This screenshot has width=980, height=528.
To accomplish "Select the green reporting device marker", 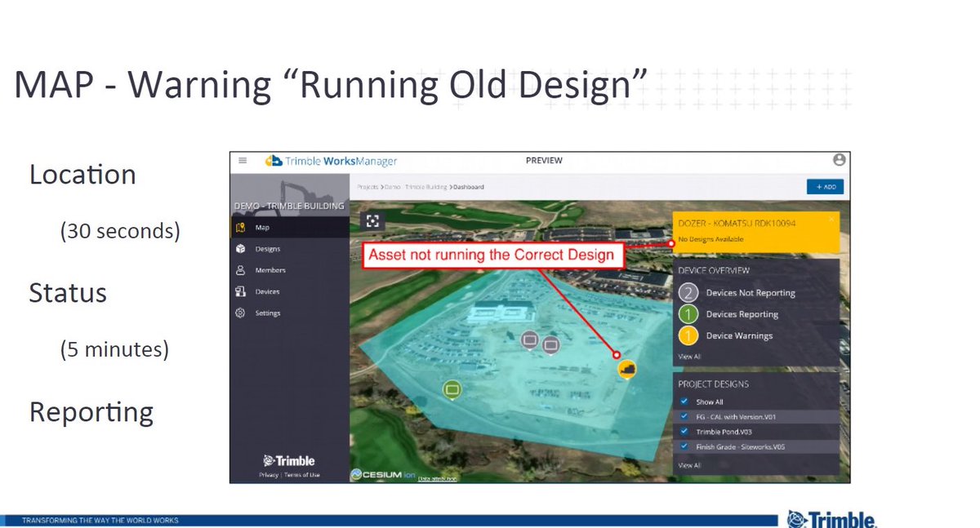I will [452, 389].
